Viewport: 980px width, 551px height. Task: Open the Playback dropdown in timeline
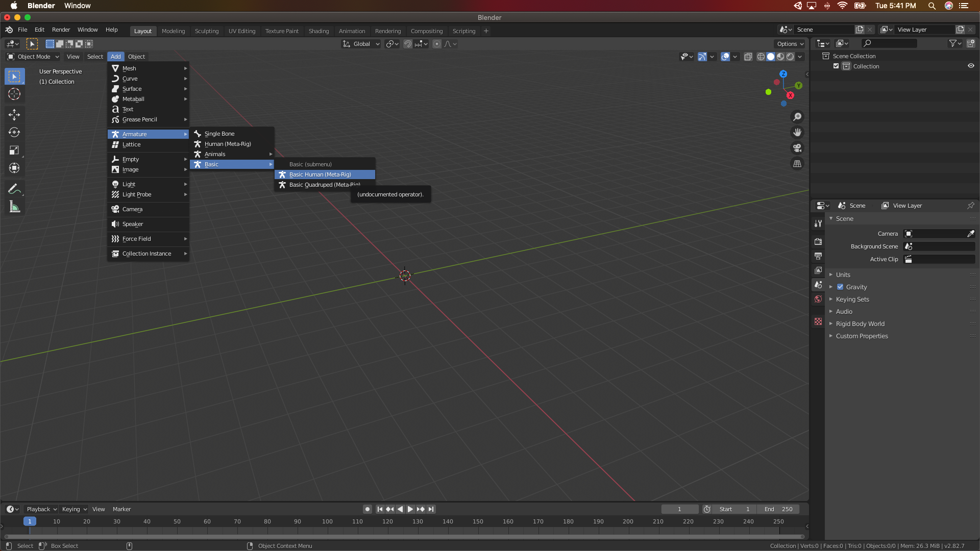click(41, 509)
